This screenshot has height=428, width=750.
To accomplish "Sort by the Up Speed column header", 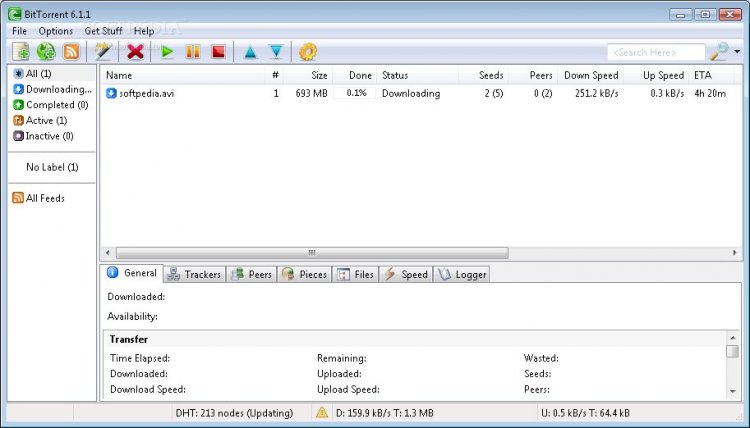I will click(656, 76).
